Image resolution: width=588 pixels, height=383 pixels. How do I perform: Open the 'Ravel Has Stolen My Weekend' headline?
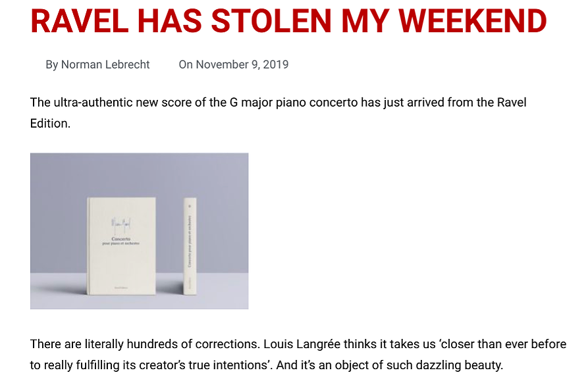tap(288, 21)
